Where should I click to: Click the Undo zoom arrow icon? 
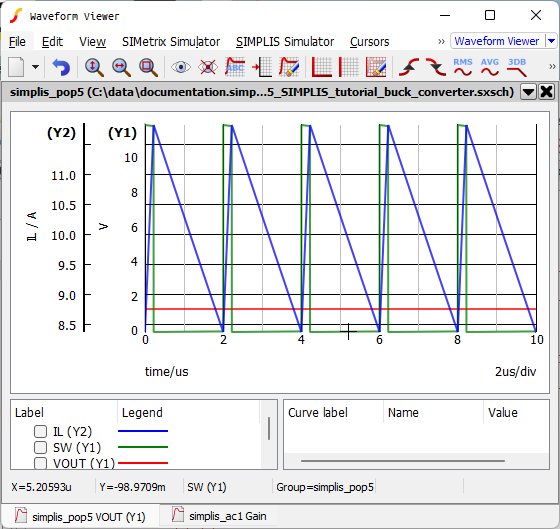pos(61,67)
